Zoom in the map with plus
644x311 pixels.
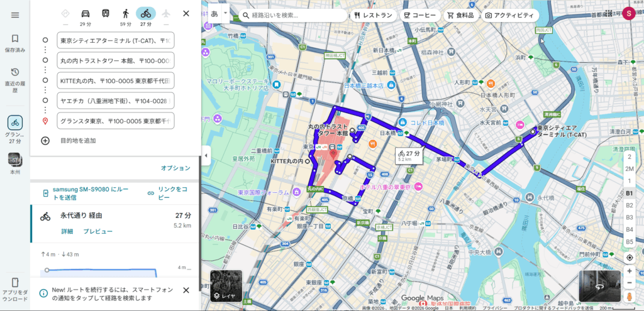point(630,271)
